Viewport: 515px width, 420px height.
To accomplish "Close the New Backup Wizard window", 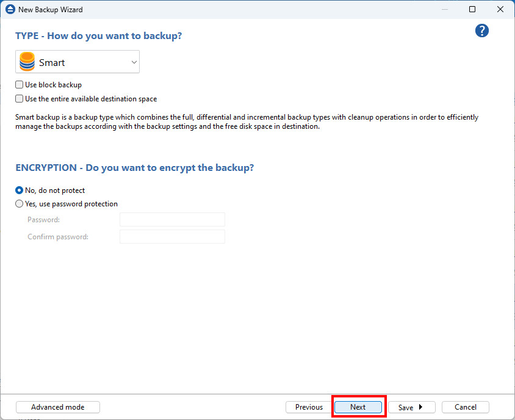I will point(500,10).
